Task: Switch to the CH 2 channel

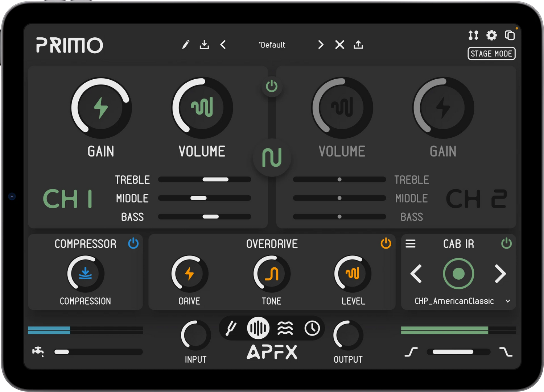Action: 476,199
